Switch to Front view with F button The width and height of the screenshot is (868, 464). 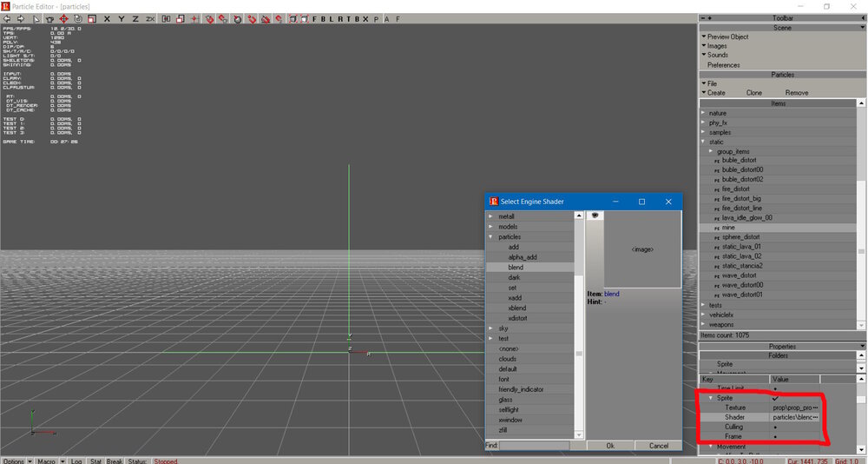click(314, 18)
